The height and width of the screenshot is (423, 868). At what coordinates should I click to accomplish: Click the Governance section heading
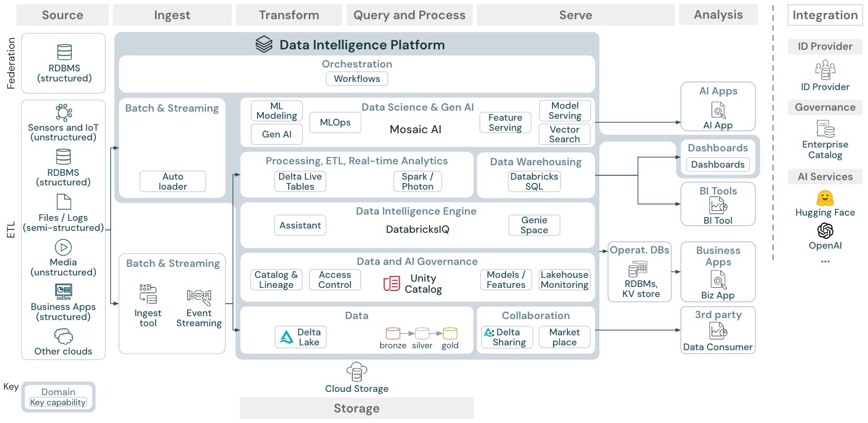point(825,107)
